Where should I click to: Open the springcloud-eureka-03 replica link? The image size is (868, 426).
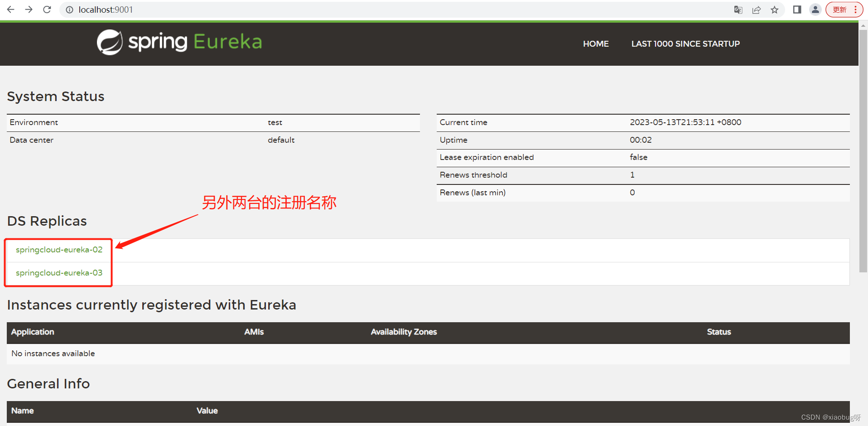(59, 272)
